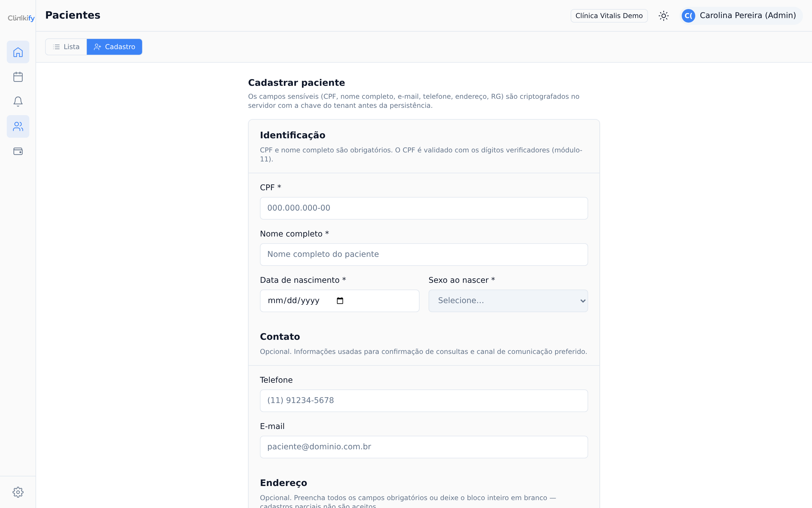Open the date picker calendar icon
The height and width of the screenshot is (508, 812).
pyautogui.click(x=340, y=301)
